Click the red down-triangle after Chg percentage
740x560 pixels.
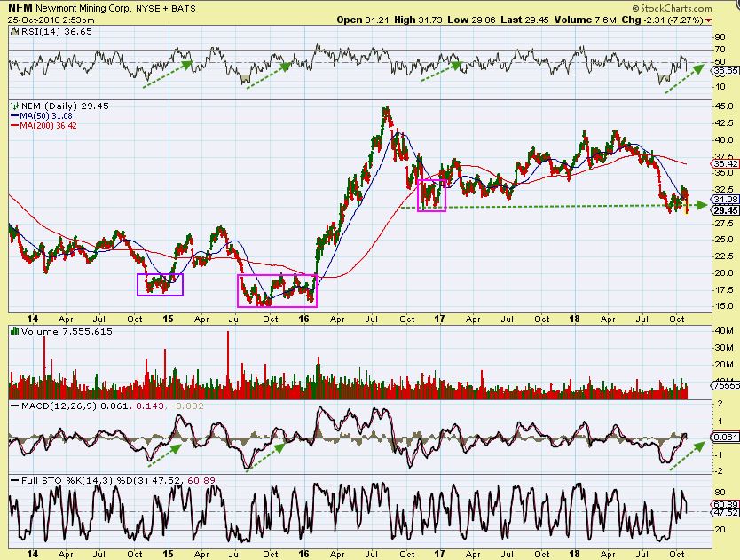click(x=708, y=20)
